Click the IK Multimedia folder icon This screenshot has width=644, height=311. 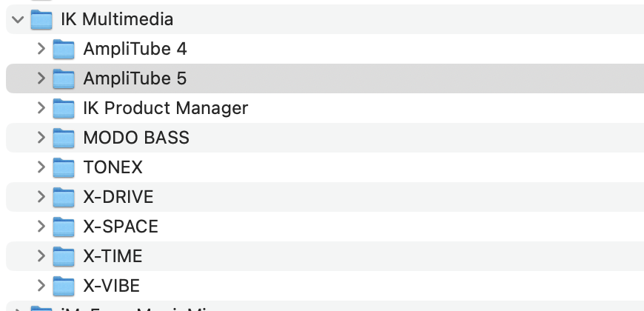[x=41, y=19]
